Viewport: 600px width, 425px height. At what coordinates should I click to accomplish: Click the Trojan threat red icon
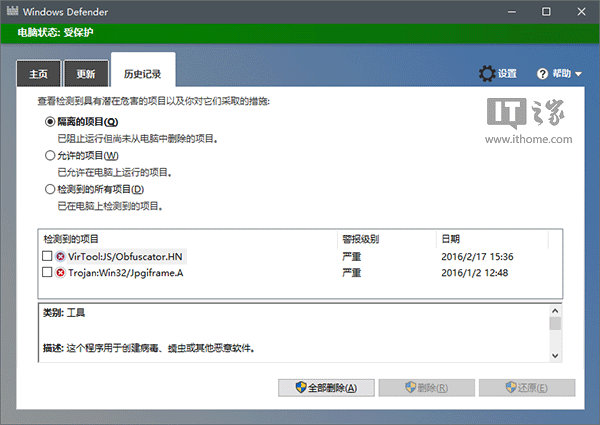(61, 272)
